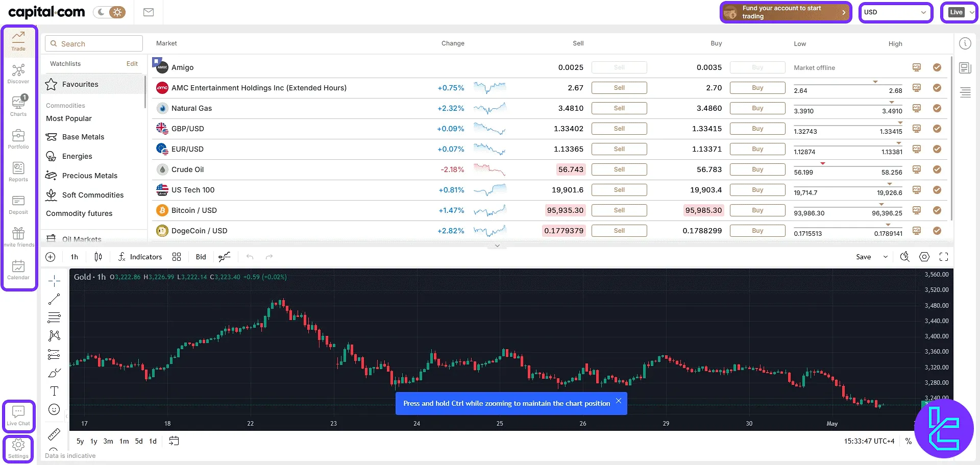Image resolution: width=980 pixels, height=465 pixels.
Task: Select the Text annotation tool
Action: click(54, 391)
